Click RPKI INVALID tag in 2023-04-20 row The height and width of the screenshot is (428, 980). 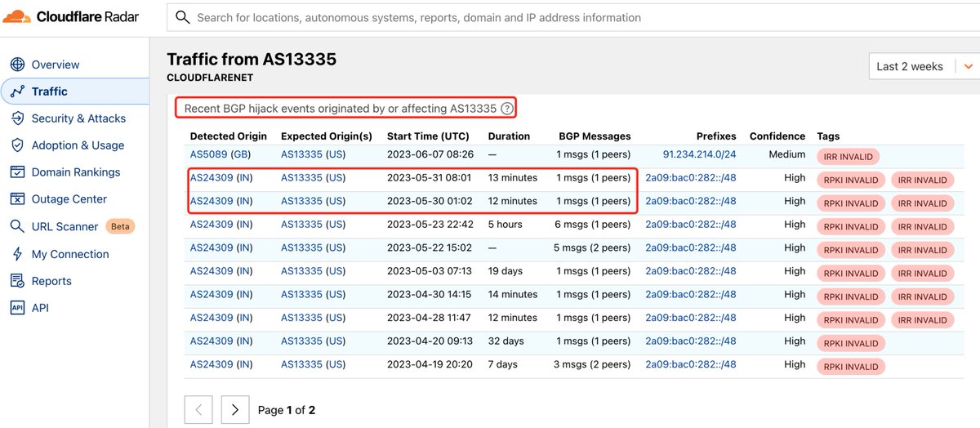click(850, 344)
